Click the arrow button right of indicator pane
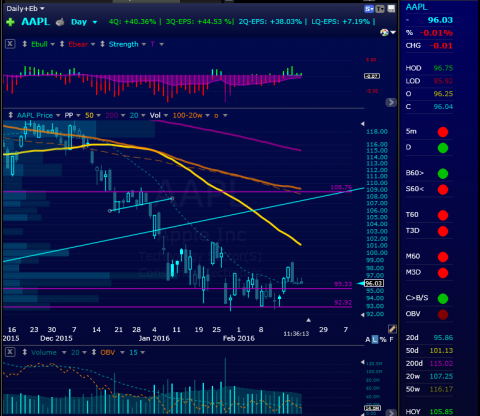Image resolution: width=480 pixels, height=416 pixels. coord(391,102)
